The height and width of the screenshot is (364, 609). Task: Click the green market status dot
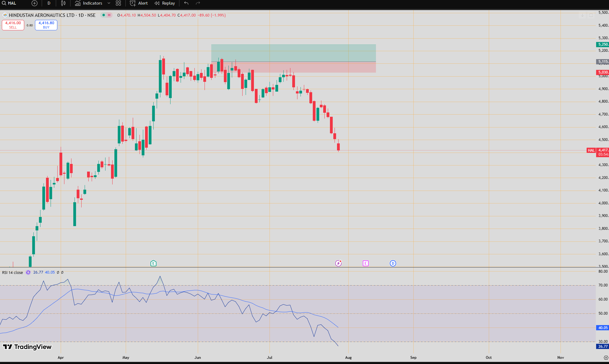point(104,15)
